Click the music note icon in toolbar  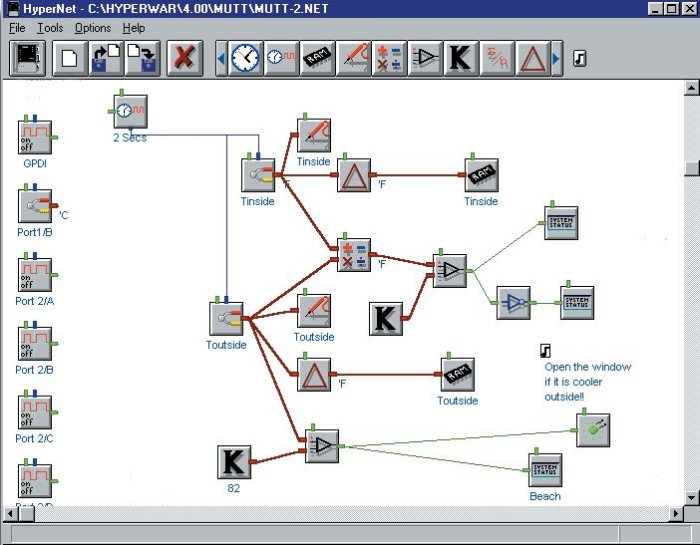(579, 58)
